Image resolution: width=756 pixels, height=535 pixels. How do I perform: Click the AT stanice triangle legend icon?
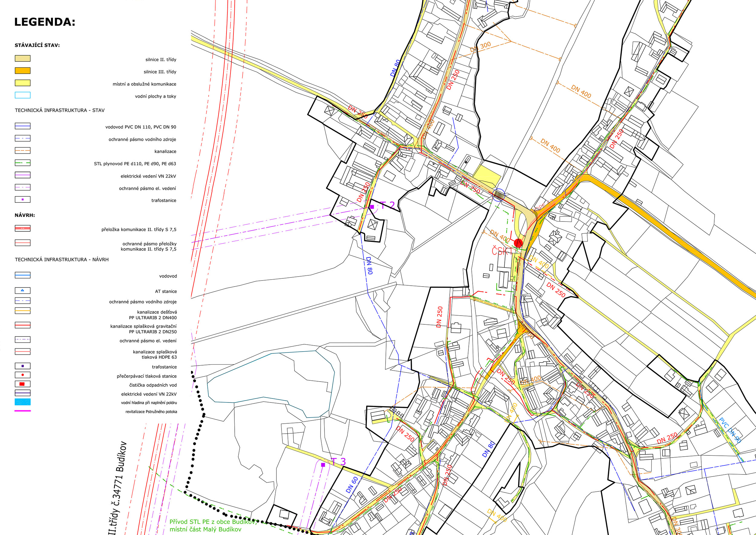(22, 290)
